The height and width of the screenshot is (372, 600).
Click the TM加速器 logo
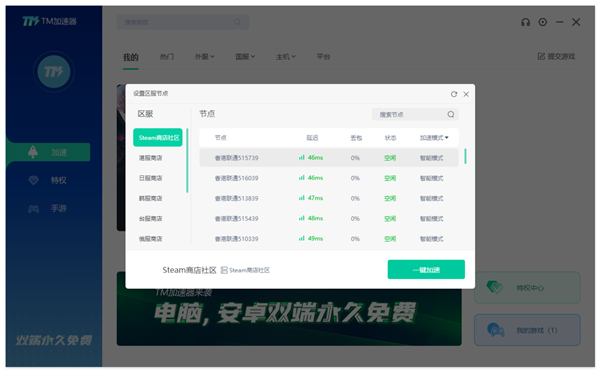pos(49,21)
